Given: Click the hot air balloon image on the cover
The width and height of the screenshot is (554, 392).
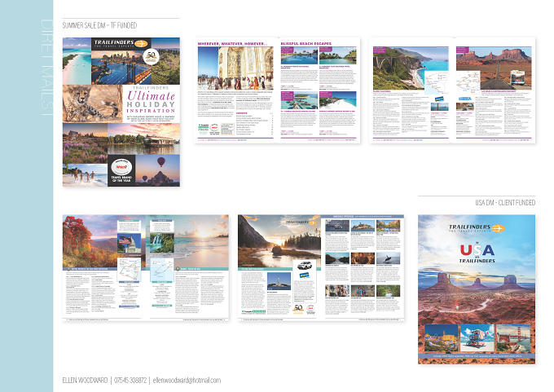Looking at the screenshot, I should pos(157,170).
